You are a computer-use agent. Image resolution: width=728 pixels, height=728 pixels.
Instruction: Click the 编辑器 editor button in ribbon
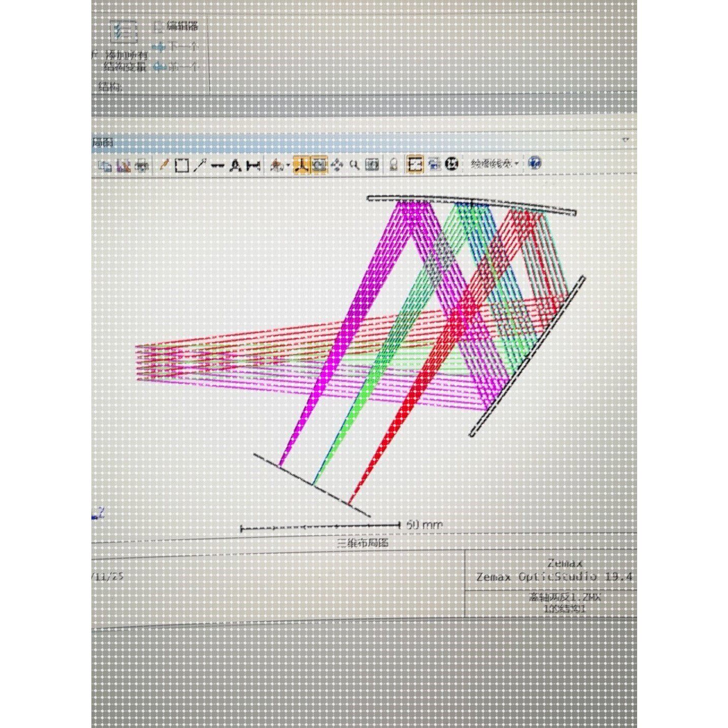[176, 26]
